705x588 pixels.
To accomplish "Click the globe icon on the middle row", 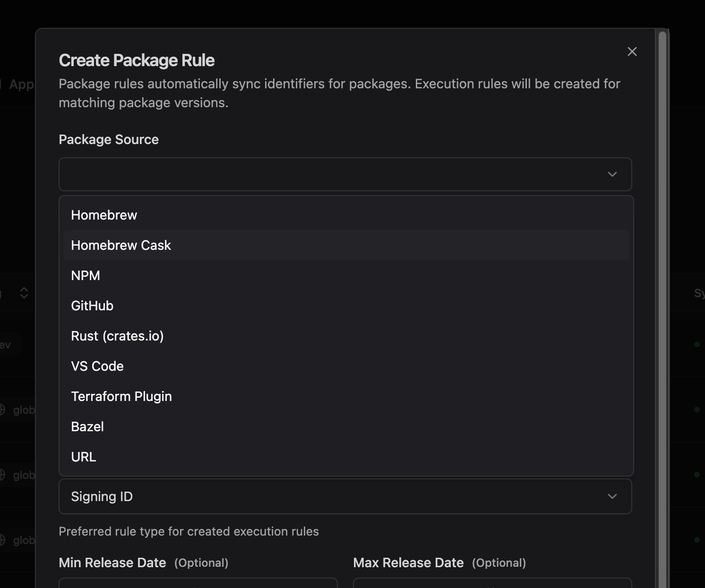I will click(x=2, y=475).
